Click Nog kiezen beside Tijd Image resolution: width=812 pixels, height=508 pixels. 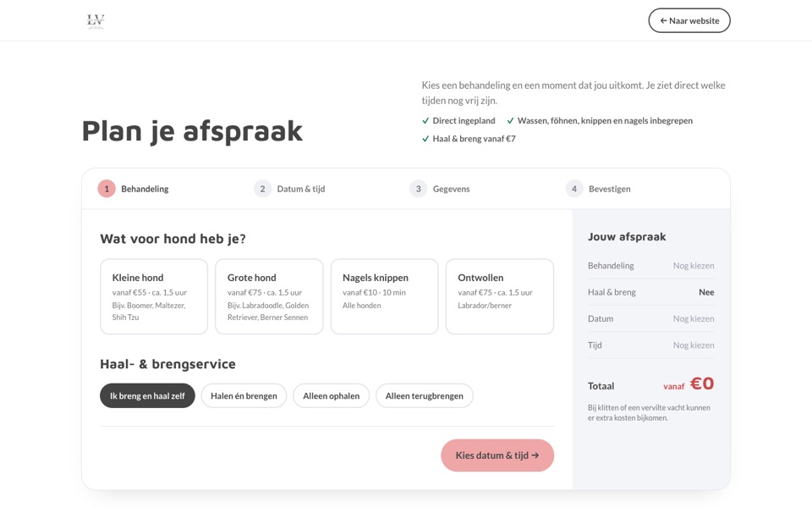pyautogui.click(x=694, y=345)
